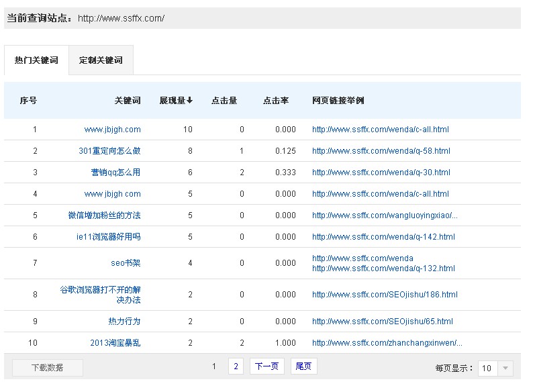Open keyword 热力行为
This screenshot has width=535, height=392.
pos(124,322)
